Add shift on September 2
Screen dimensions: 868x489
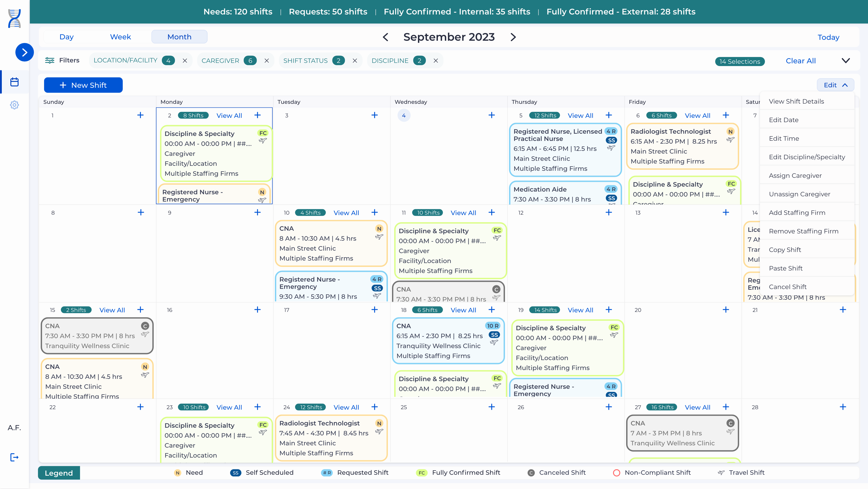click(x=257, y=115)
